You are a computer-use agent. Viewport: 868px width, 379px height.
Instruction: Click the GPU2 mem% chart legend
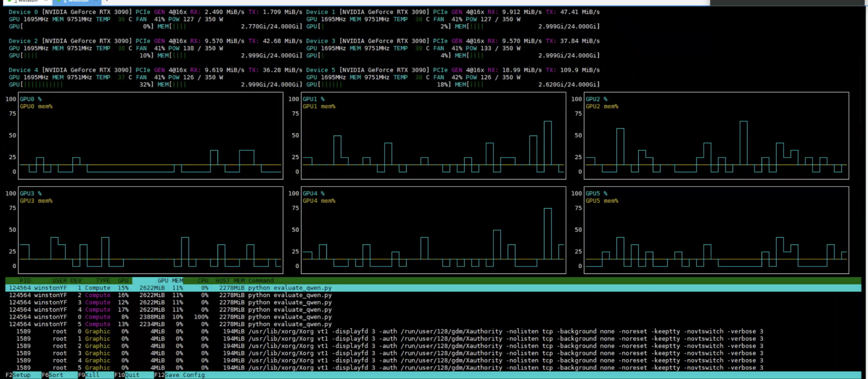click(x=602, y=106)
